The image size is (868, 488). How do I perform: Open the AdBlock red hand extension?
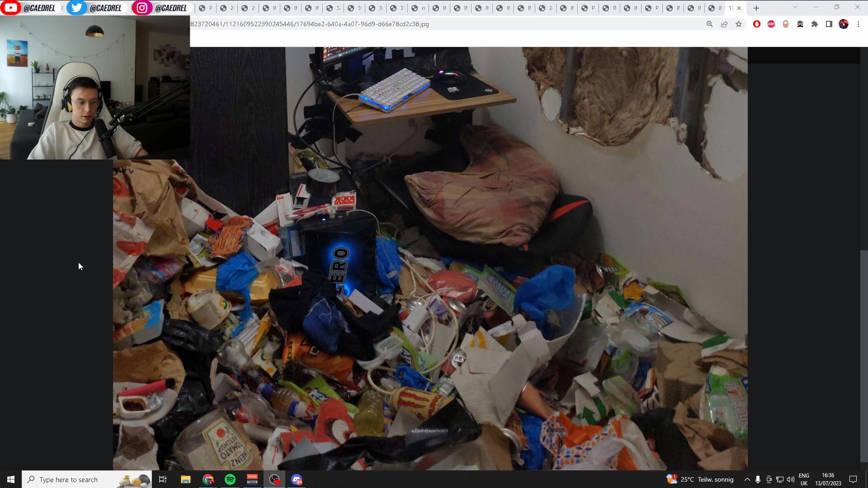[x=757, y=24]
